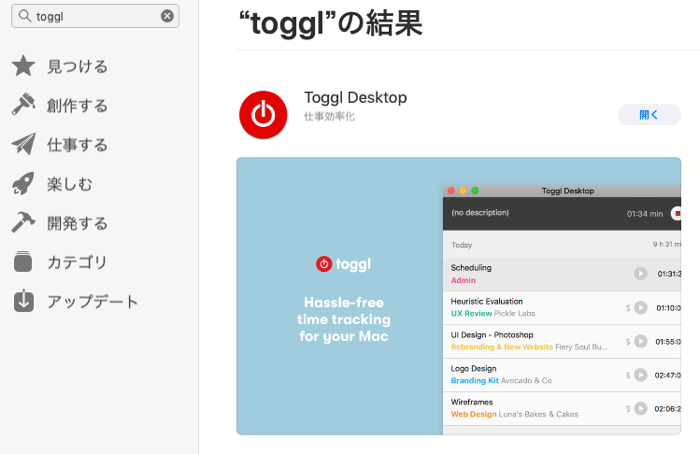Click the red Toggl Desktop app icon
700x454 pixels.
(x=263, y=115)
